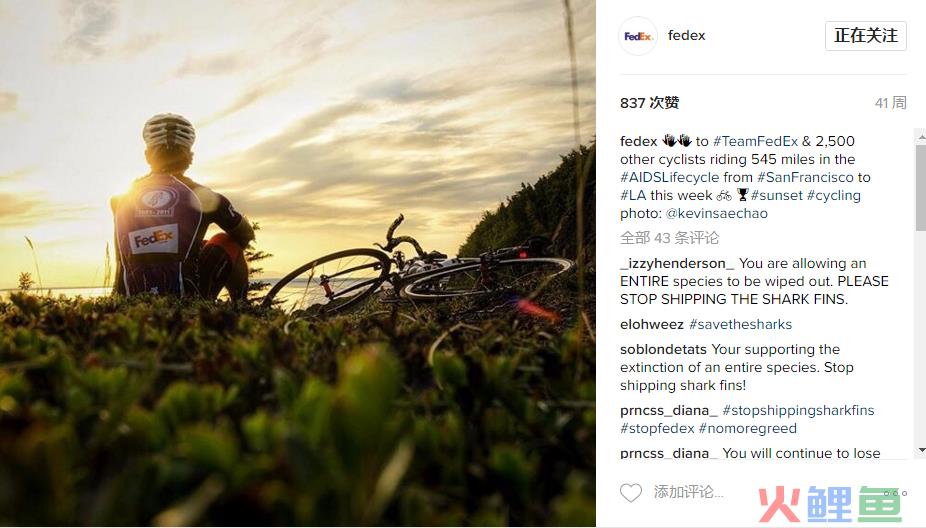
Task: Click the comments scrollbar thumb
Action: pyautogui.click(x=921, y=187)
